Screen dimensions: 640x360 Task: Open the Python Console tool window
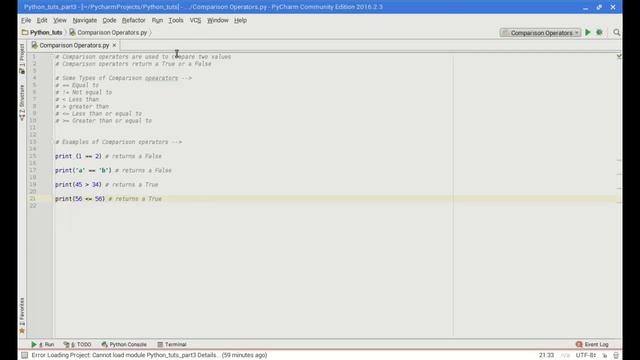(124, 344)
